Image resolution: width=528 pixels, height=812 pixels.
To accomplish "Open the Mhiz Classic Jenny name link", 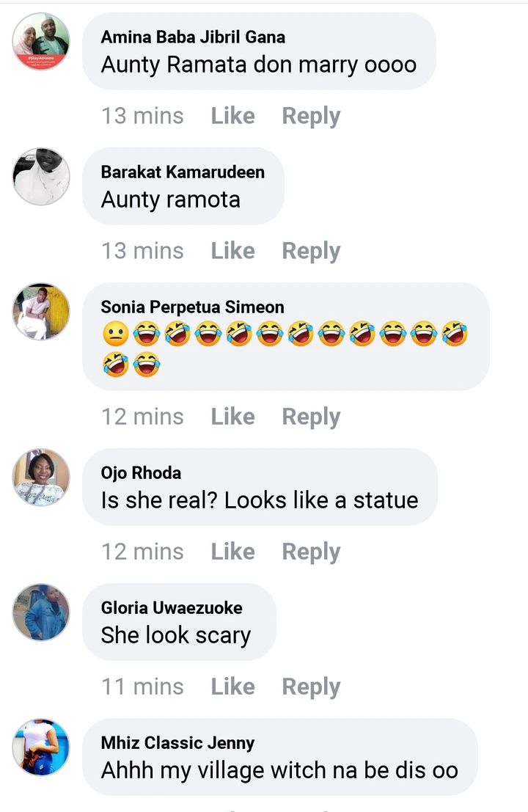I will tap(177, 742).
